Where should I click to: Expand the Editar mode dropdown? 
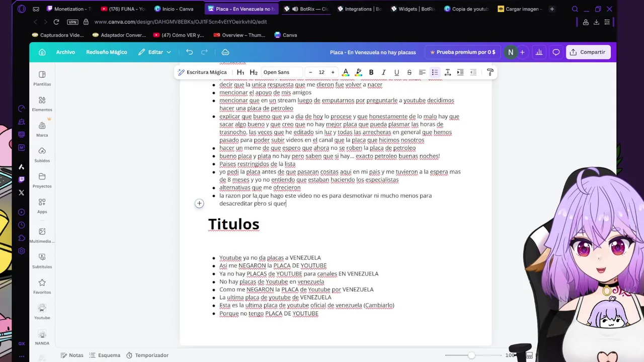(155, 52)
